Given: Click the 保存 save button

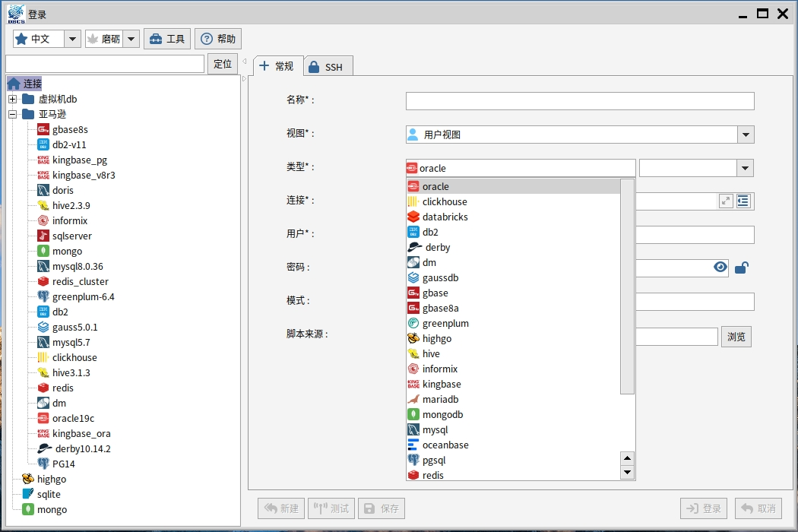Looking at the screenshot, I should [x=382, y=508].
